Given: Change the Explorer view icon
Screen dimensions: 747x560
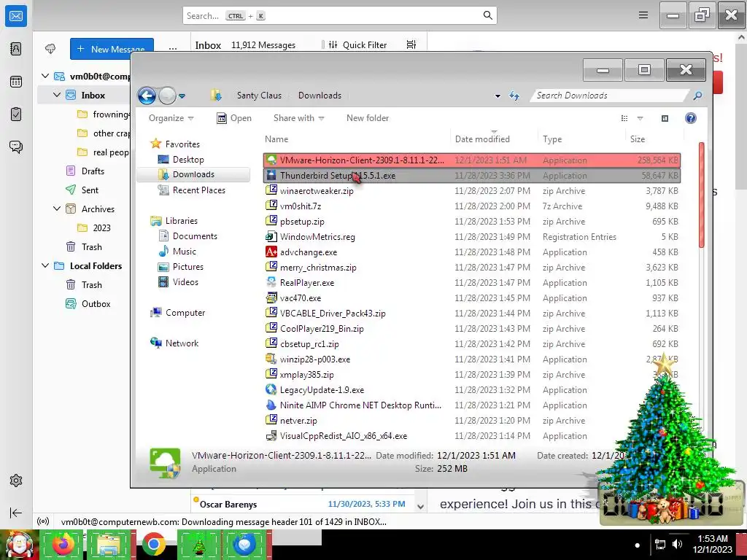Looking at the screenshot, I should [624, 118].
